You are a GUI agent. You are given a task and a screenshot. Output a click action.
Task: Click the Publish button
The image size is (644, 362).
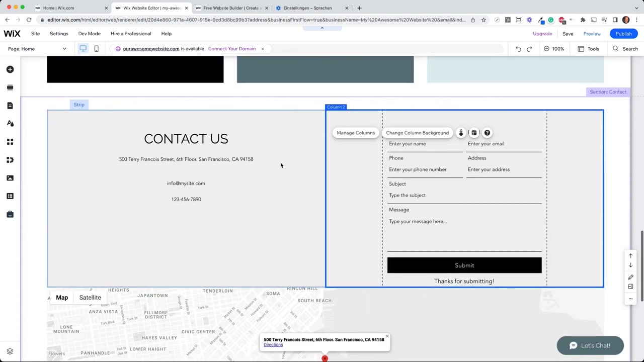pos(623,34)
